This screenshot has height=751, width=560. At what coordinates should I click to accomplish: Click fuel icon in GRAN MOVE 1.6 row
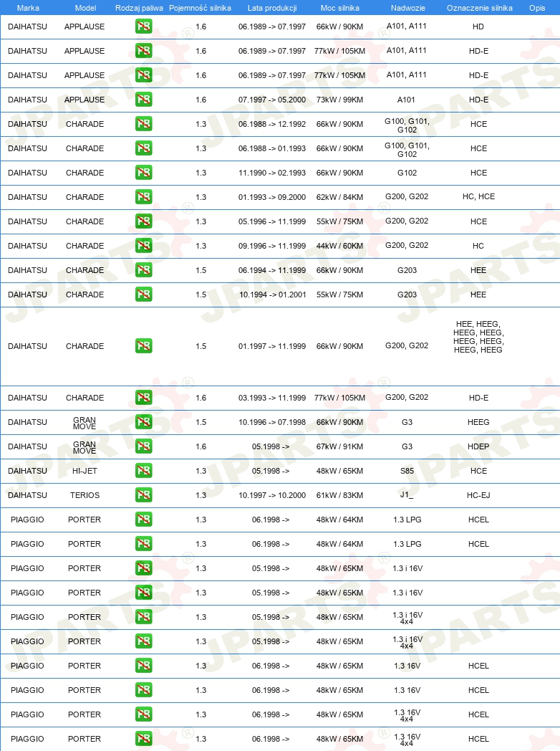(x=144, y=446)
